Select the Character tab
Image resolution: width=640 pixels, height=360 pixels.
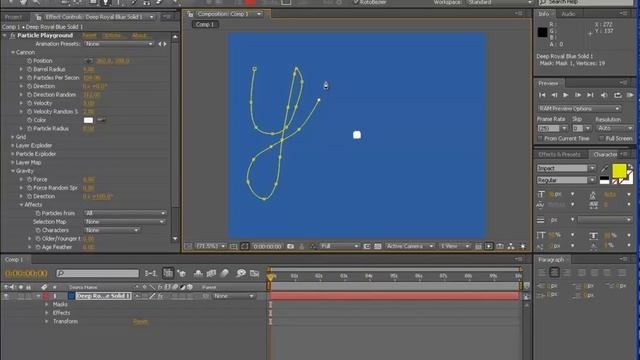pos(605,155)
